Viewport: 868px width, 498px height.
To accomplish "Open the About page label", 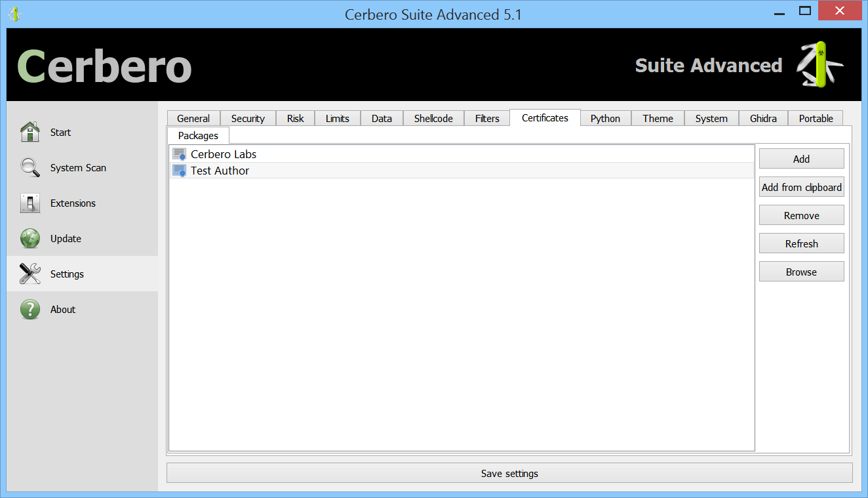I will (x=63, y=309).
